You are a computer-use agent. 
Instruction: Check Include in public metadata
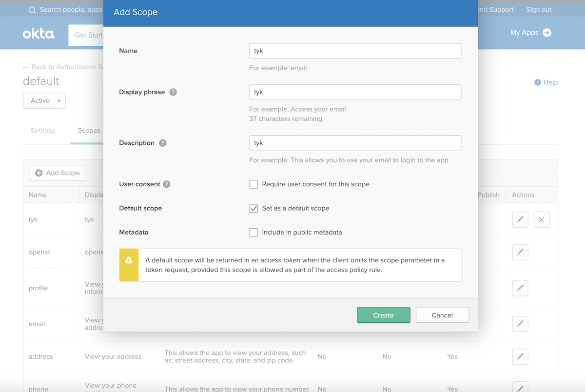coord(253,233)
